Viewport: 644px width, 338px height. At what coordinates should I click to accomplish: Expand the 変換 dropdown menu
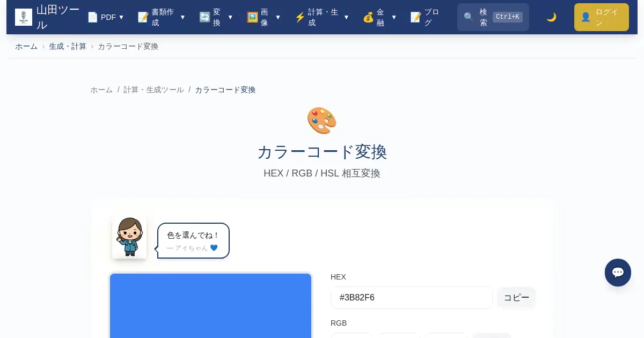(x=216, y=17)
